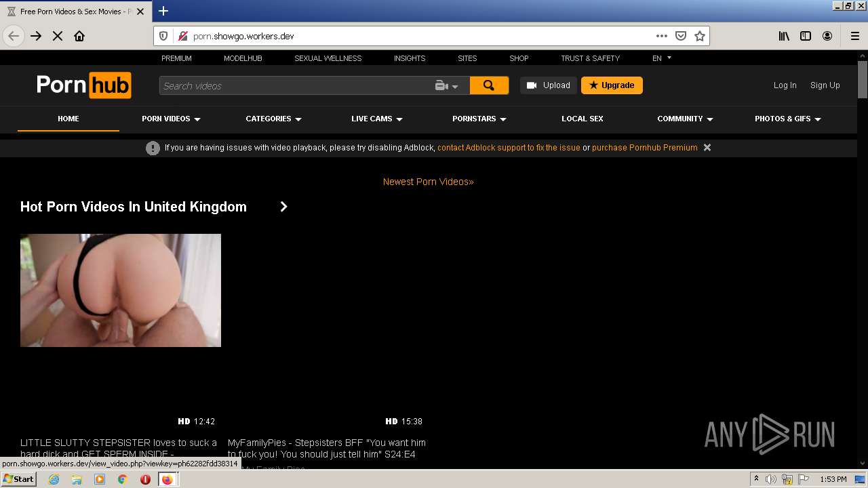Click the browser forward arrow
868x488 pixels.
click(x=36, y=36)
